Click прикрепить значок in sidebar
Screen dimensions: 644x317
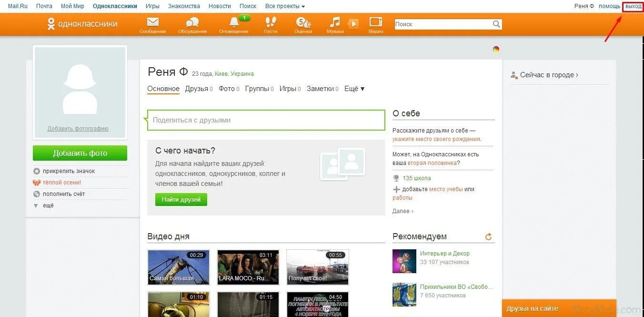[x=69, y=171]
